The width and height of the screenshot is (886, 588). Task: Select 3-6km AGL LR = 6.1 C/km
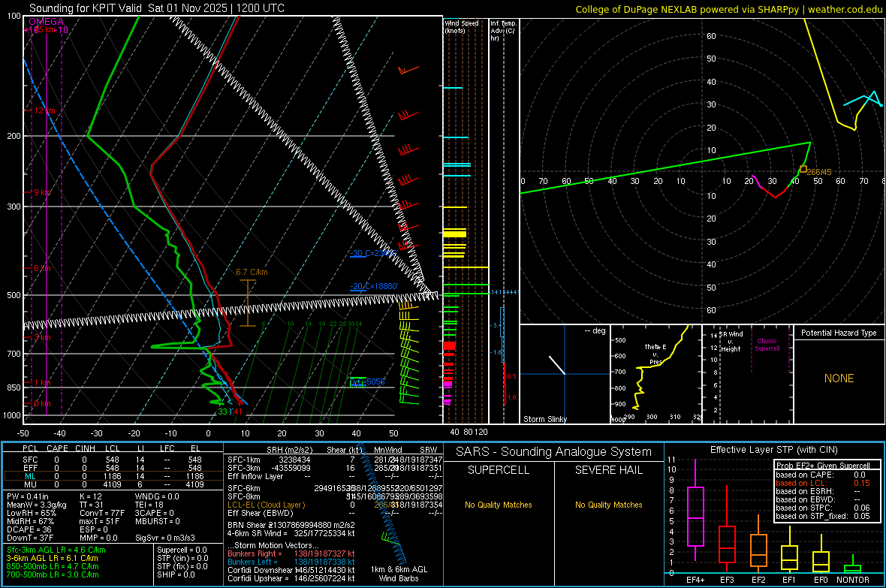(x=52, y=558)
